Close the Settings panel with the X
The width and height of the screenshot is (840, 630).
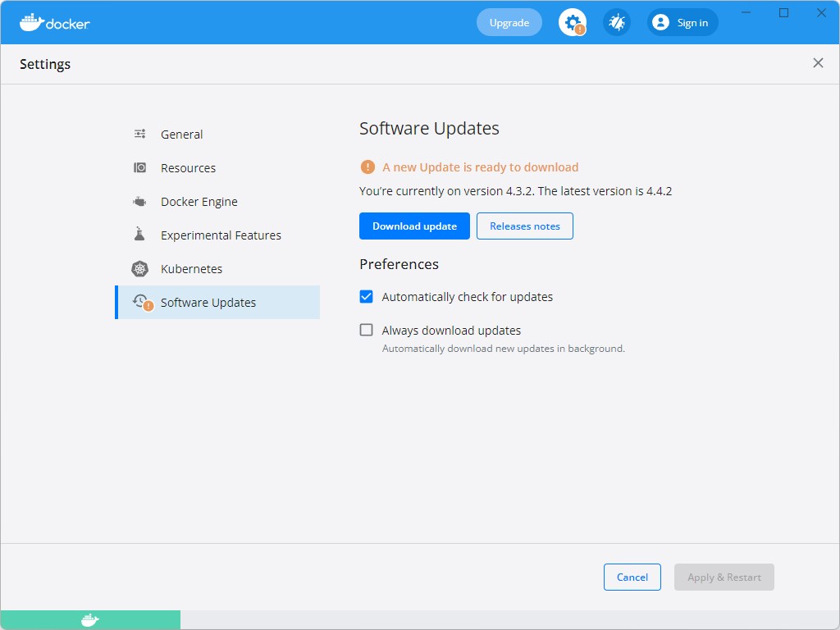tap(818, 62)
